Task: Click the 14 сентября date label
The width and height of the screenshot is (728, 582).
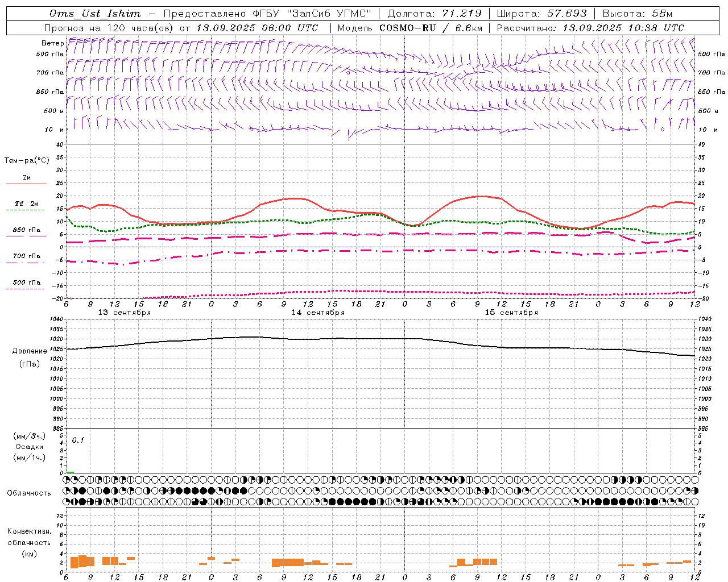Action: click(x=318, y=313)
